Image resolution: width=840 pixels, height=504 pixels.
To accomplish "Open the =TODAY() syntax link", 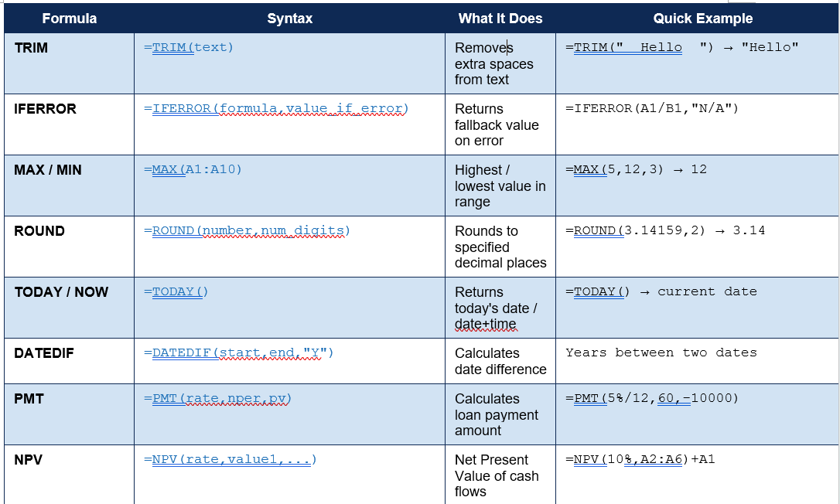I will [176, 291].
